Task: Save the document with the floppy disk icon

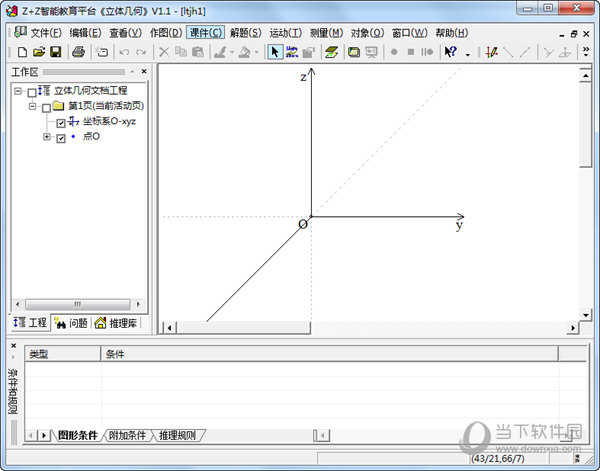Action: click(x=56, y=52)
